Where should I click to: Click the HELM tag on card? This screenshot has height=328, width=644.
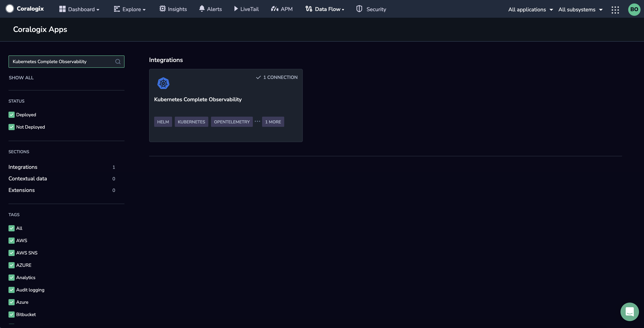click(163, 122)
